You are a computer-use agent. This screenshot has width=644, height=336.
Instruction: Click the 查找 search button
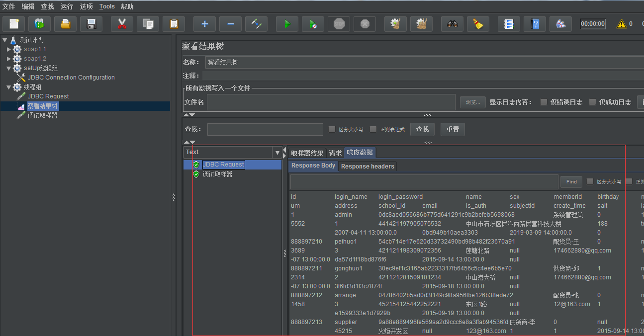(x=422, y=129)
